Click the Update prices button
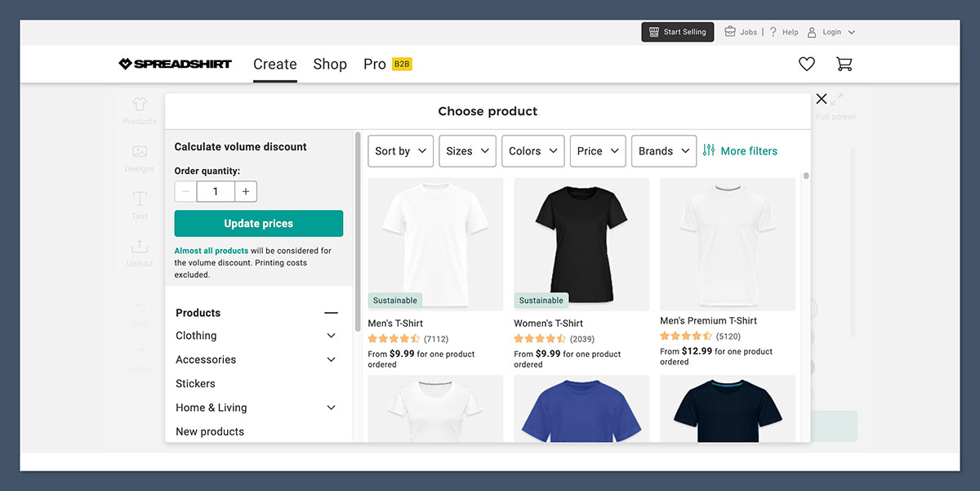Viewport: 980px width, 491px height. click(259, 224)
